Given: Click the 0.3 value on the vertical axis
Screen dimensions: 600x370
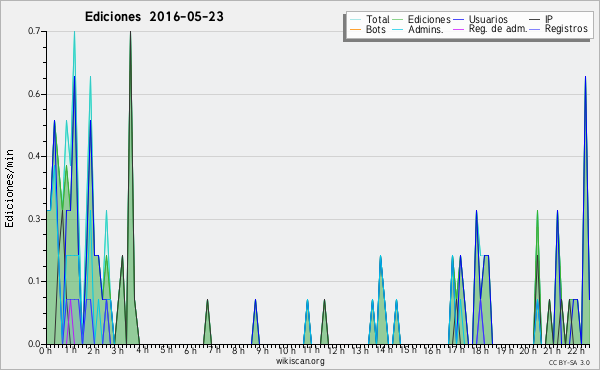Looking at the screenshot, I should click(35, 219).
